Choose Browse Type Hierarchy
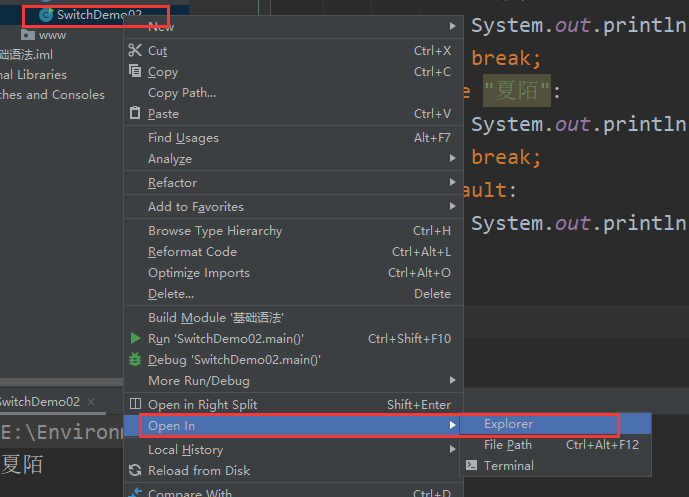Viewport: 689px width, 497px height. (294, 231)
